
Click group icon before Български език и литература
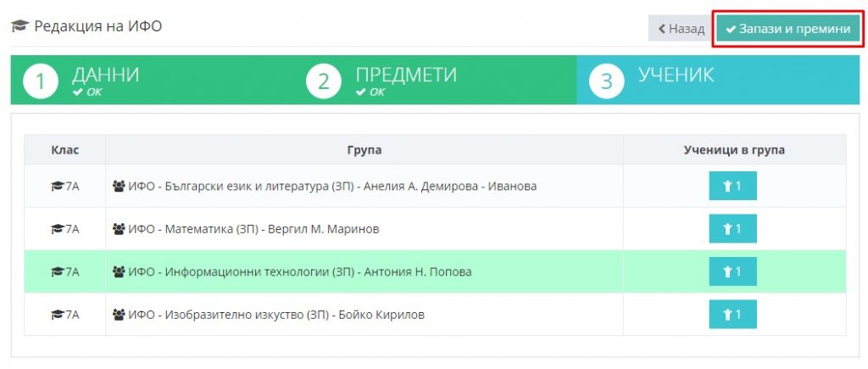119,186
